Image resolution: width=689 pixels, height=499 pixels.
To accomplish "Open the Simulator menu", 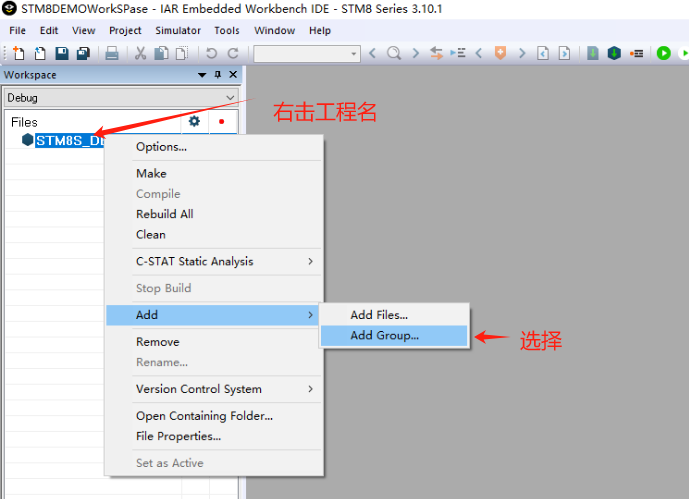I will pyautogui.click(x=178, y=31).
